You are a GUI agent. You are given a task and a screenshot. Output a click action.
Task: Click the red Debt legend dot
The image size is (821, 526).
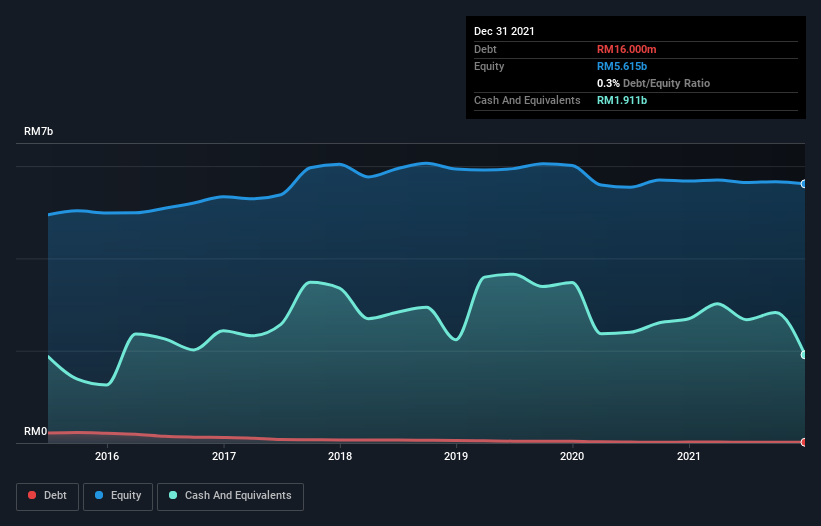[x=32, y=495]
